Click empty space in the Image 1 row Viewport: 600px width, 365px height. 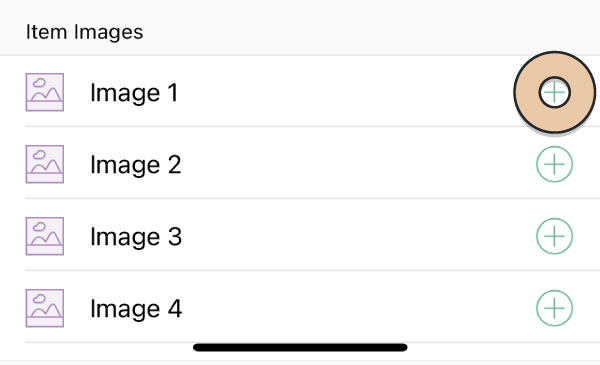point(344,92)
